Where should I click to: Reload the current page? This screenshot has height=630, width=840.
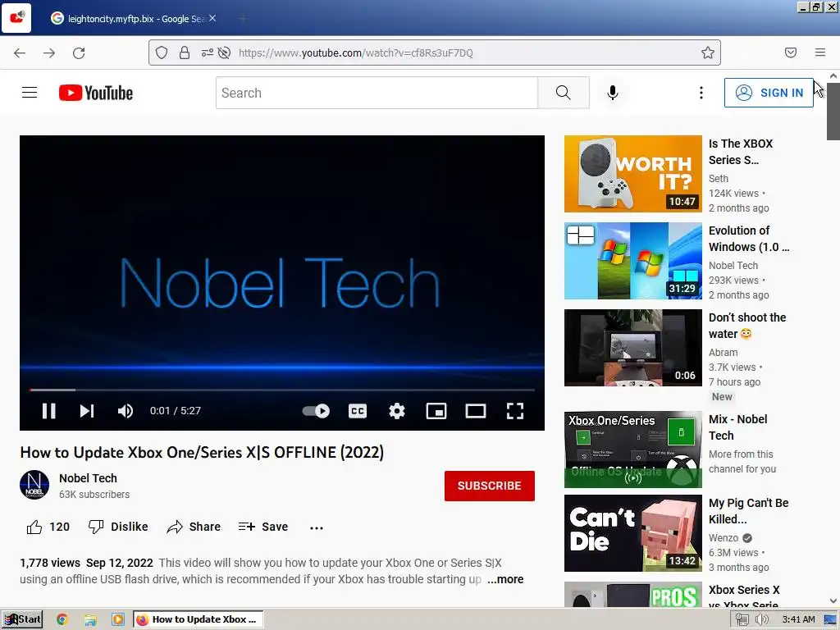[79, 52]
